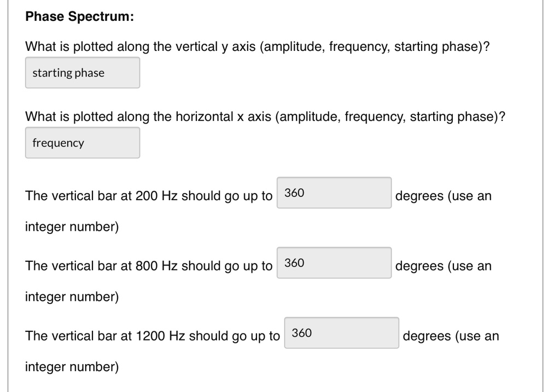The height and width of the screenshot is (392, 560).
Task: Click the 'vertical bar at 1200 Hz' sentence
Action: pyautogui.click(x=152, y=336)
